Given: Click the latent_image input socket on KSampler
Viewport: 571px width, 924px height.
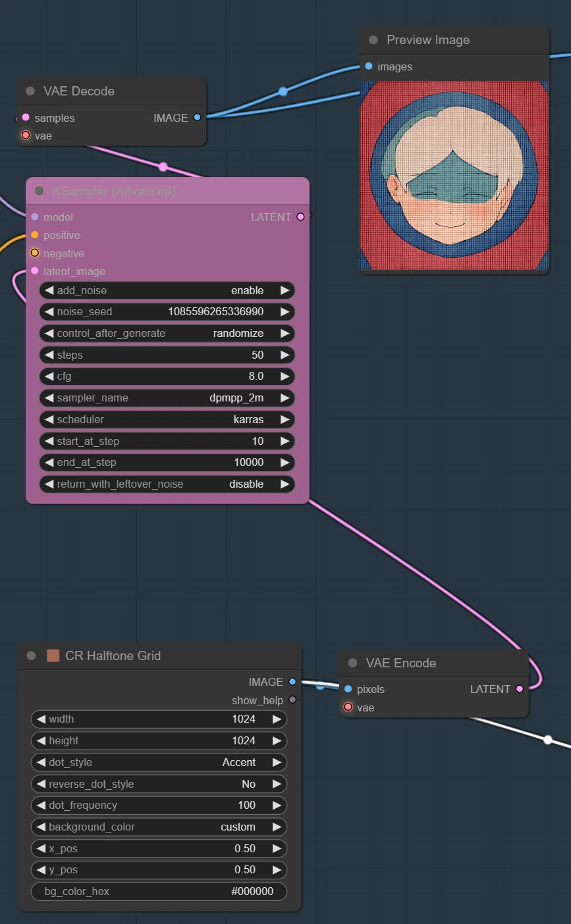Looking at the screenshot, I should pos(35,271).
